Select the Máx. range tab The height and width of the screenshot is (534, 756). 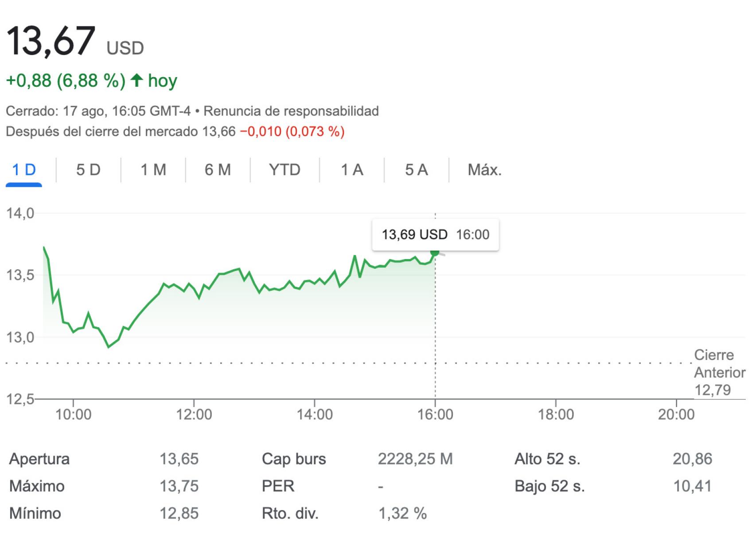(x=484, y=170)
